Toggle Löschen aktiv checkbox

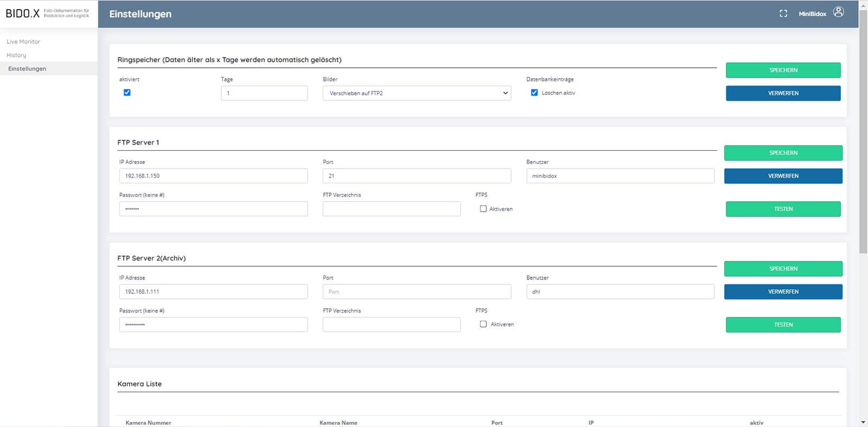(534, 93)
